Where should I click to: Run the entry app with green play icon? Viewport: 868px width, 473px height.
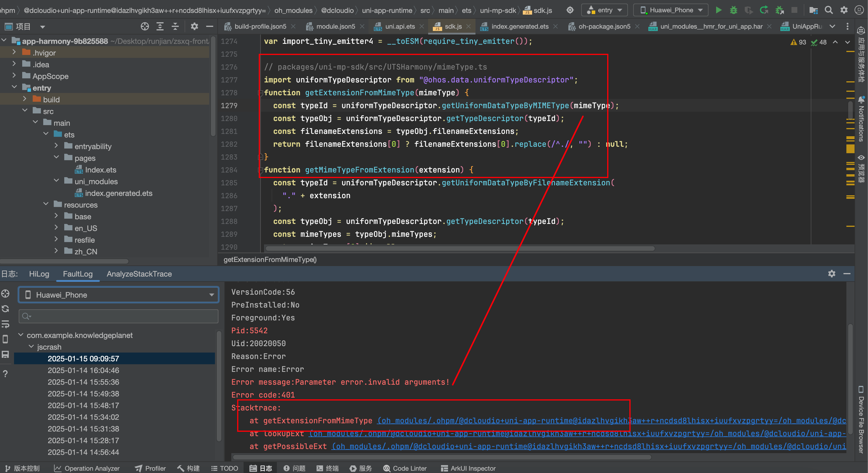pos(718,10)
